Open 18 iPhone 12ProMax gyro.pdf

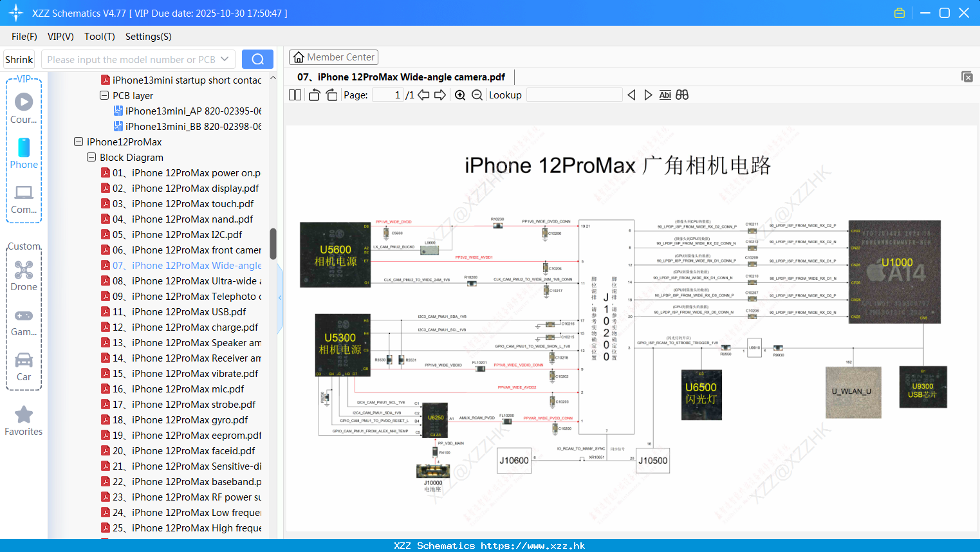174,419
